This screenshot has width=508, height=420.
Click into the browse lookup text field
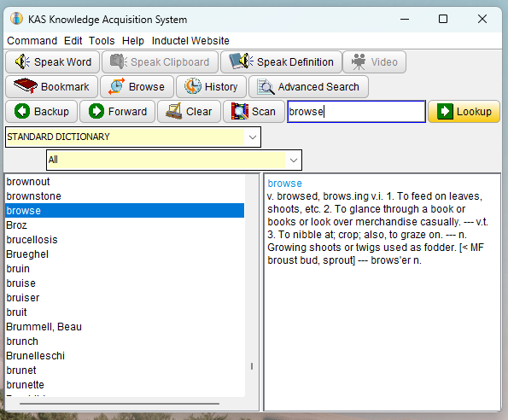click(x=356, y=111)
